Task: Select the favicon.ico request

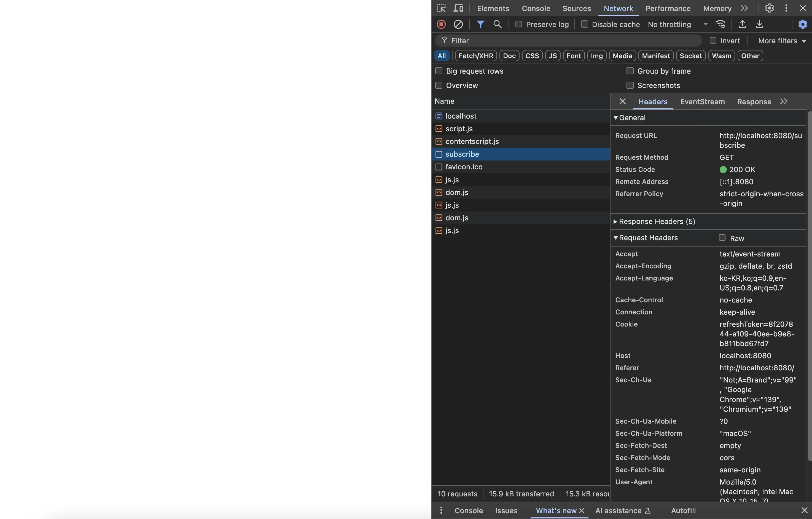Action: tap(464, 167)
